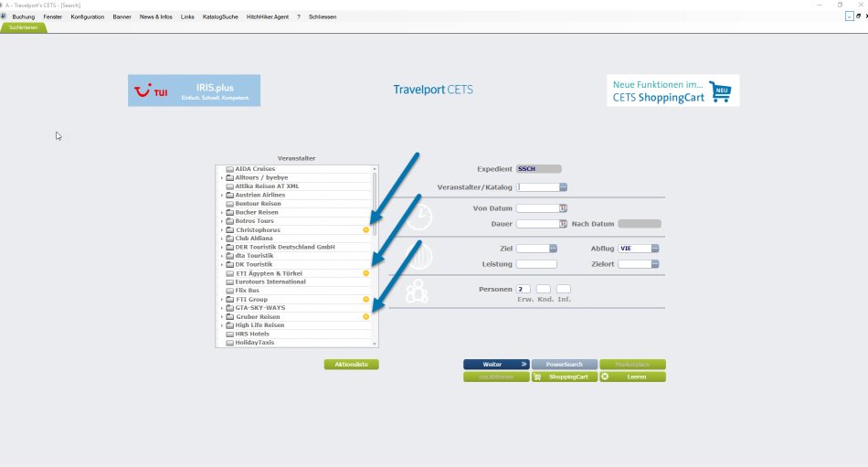This screenshot has height=467, width=868.
Task: Open calendar picker for Von Datum
Action: [x=563, y=208]
